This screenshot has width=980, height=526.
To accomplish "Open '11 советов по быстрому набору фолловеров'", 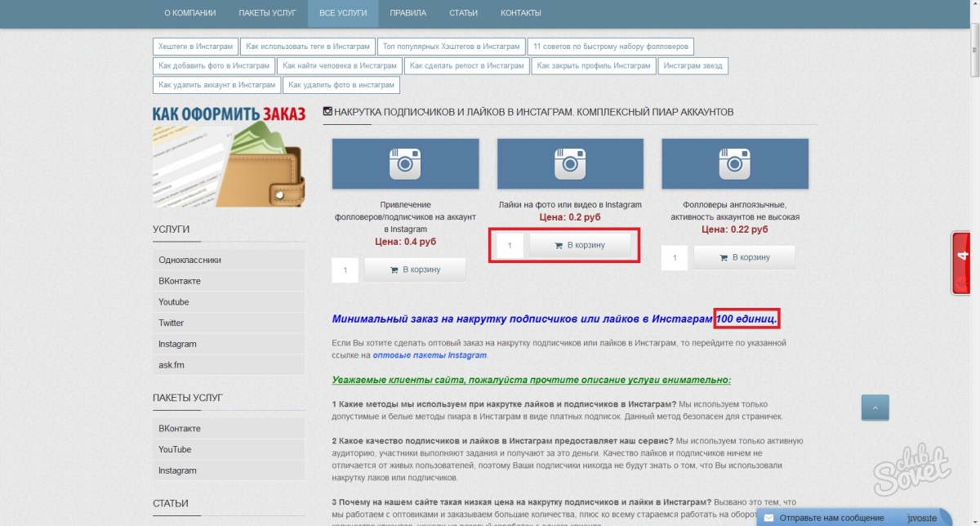I will tap(612, 47).
